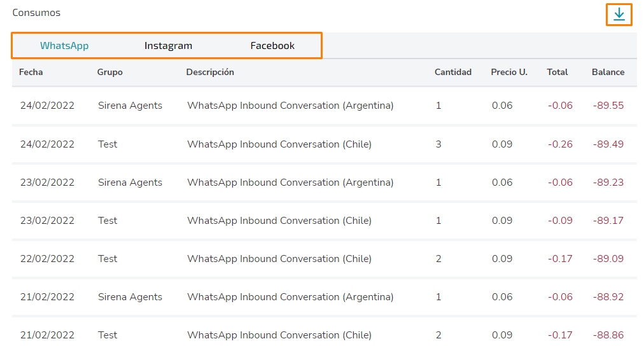Click Sirena Agents in the -88.92 row
This screenshot has width=644, height=346.
[x=130, y=297]
